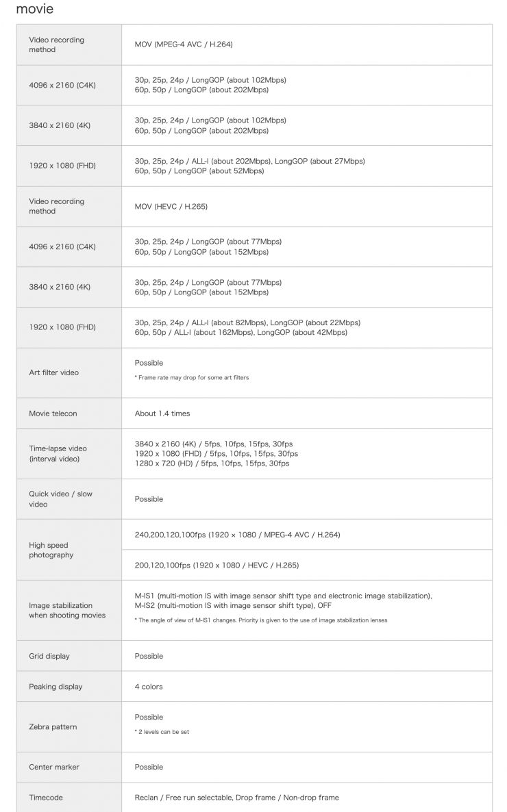The height and width of the screenshot is (812, 507).
Task: Select "Image stabilization when shooting movies" label
Action: click(67, 610)
